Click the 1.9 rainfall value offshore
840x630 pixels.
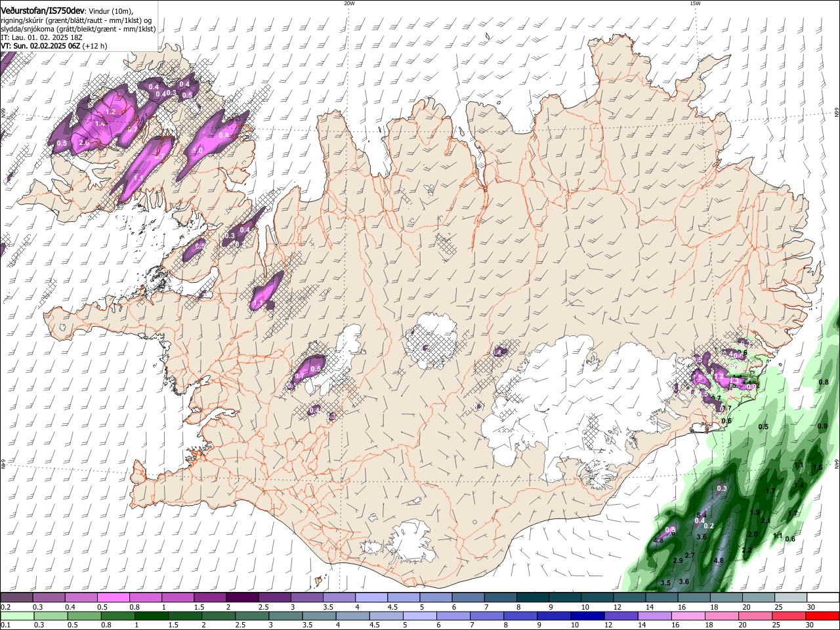tap(755, 512)
